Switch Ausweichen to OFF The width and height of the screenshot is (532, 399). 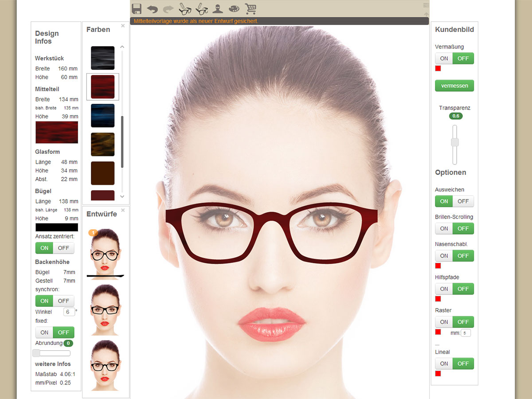463,201
